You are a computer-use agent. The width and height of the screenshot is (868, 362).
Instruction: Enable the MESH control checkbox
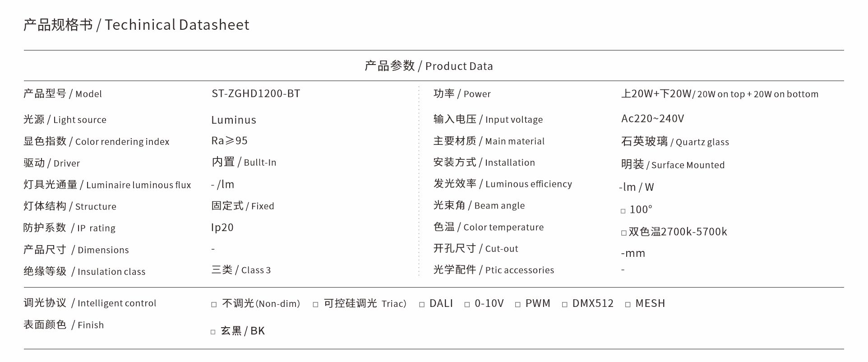click(628, 305)
